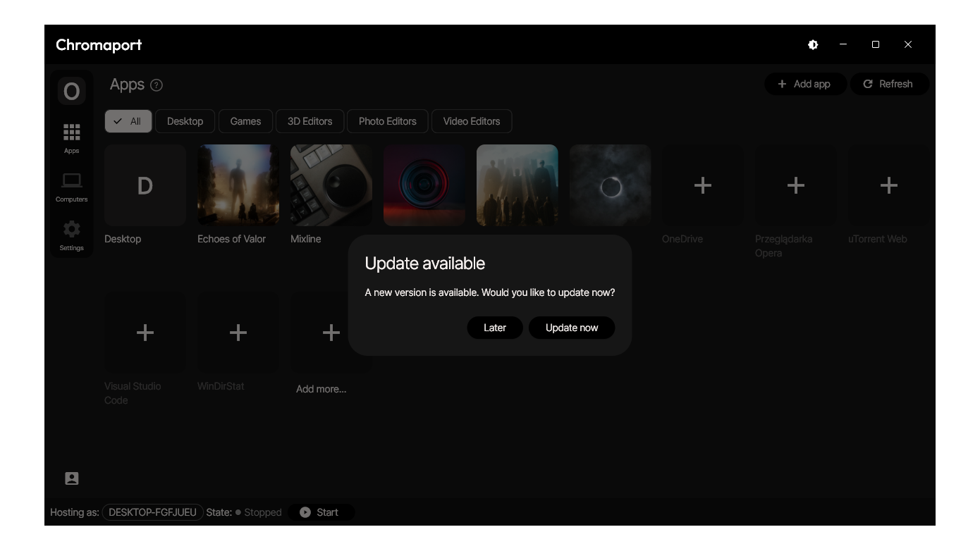Screen dimensions: 980x551
Task: Click the O profile avatar icon
Action: pyautogui.click(x=71, y=91)
